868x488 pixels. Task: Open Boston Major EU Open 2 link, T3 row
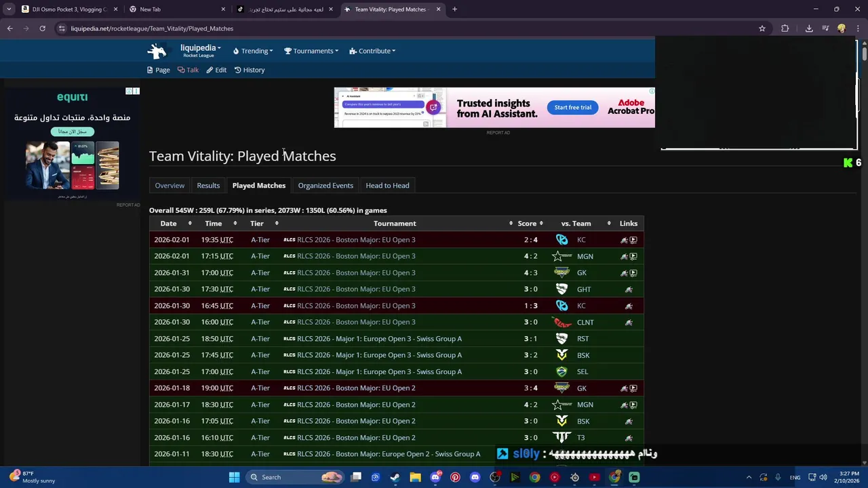[356, 438]
